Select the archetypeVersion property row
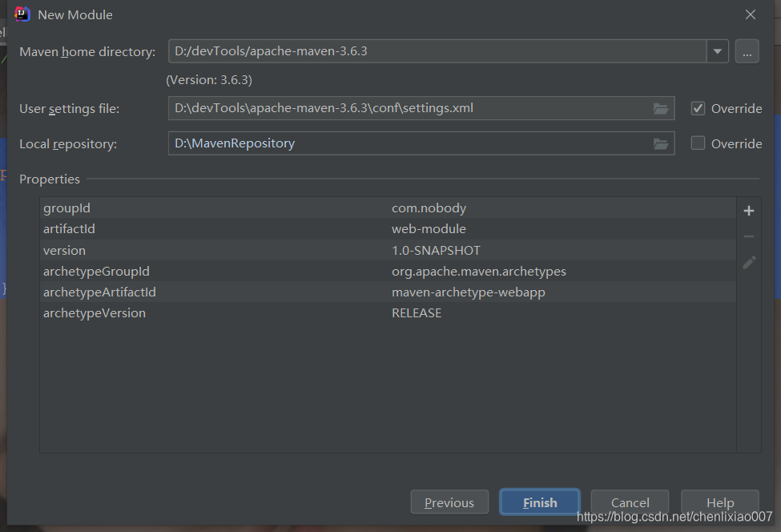The height and width of the screenshot is (532, 781). coord(388,312)
